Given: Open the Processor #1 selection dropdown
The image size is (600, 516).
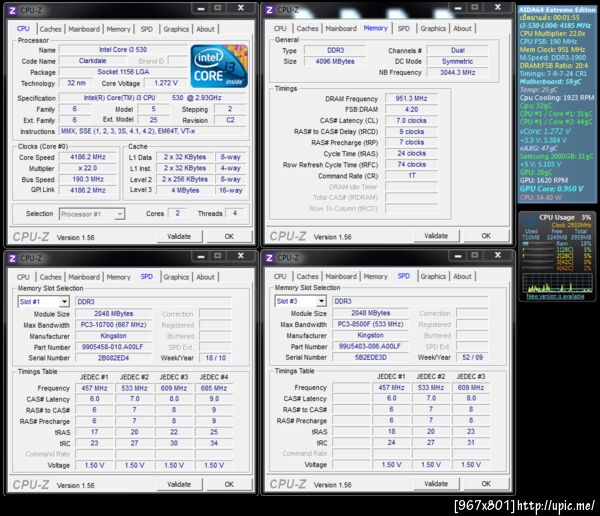Looking at the screenshot, I should 92,214.
